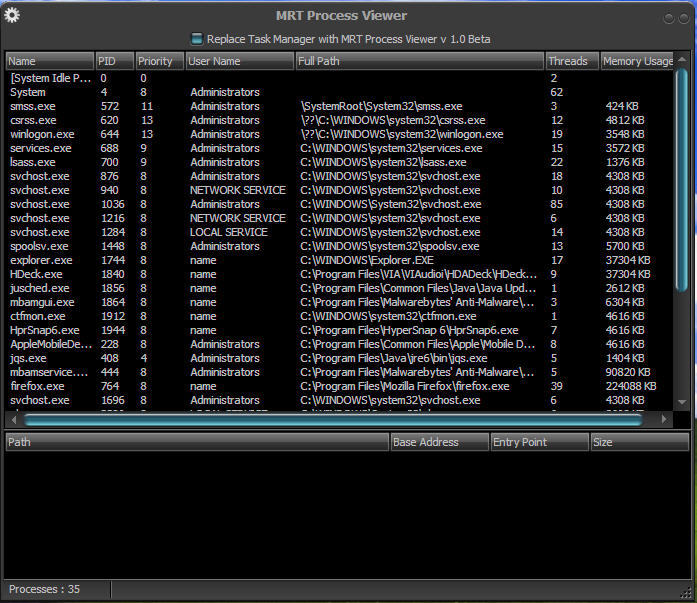697x603 pixels.
Task: Click the horizontal scrollbar thumb
Action: tap(333, 419)
